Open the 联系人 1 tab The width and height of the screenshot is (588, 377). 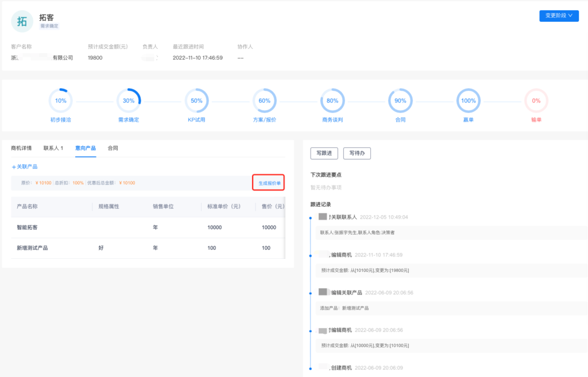[x=53, y=148]
